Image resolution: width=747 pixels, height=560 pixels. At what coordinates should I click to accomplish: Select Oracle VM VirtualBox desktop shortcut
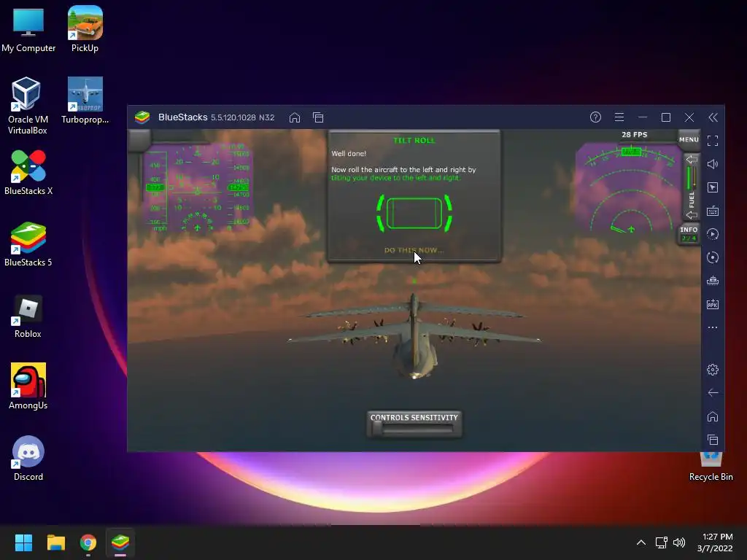click(27, 106)
